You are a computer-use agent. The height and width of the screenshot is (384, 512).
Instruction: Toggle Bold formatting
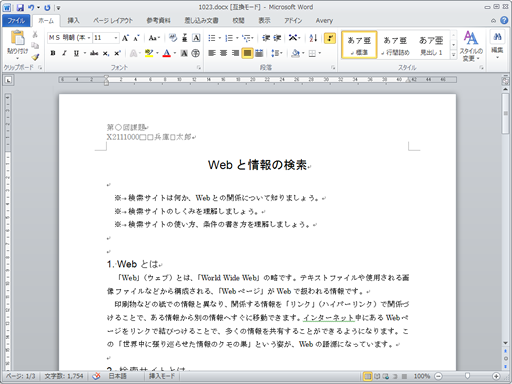(53, 53)
